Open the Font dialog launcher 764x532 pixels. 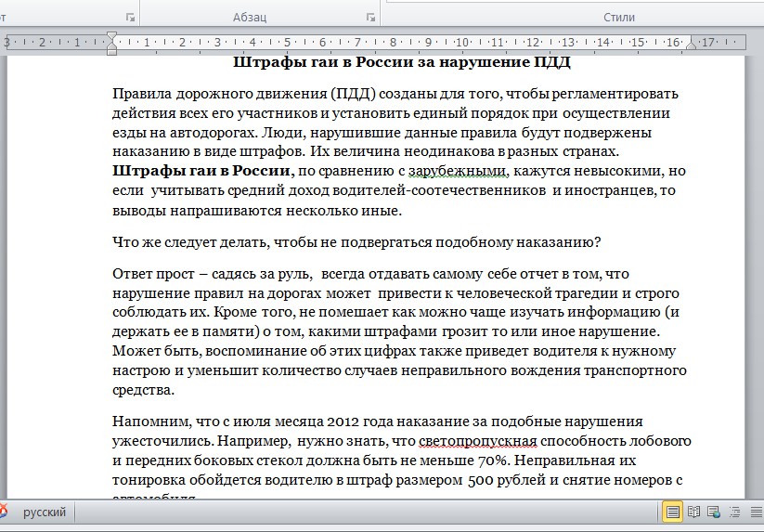[130, 18]
